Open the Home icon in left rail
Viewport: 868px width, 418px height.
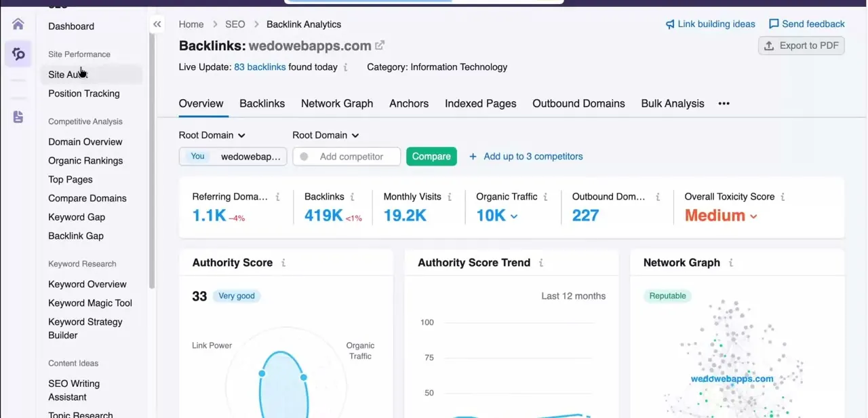click(x=18, y=24)
